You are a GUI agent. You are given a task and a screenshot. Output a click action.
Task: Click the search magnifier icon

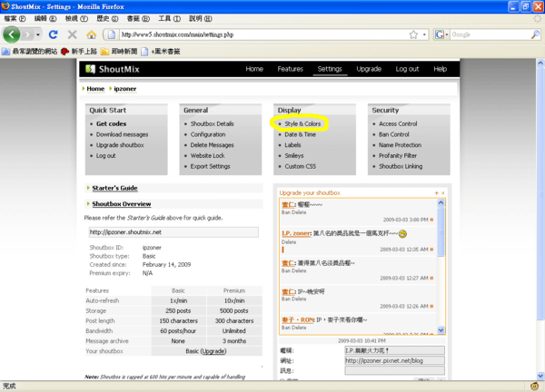[535, 34]
